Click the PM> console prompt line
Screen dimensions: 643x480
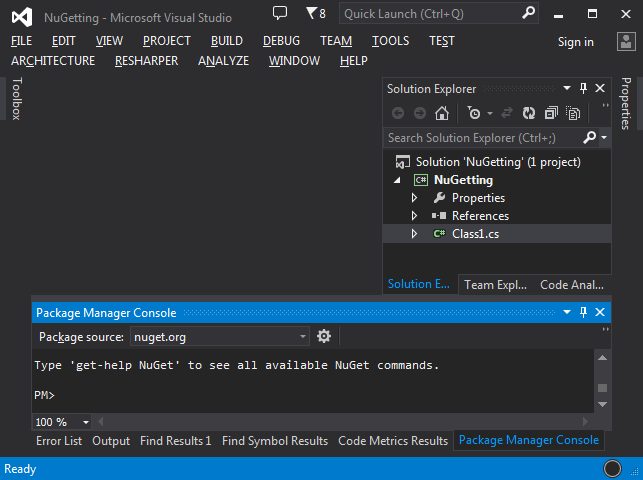click(x=44, y=395)
